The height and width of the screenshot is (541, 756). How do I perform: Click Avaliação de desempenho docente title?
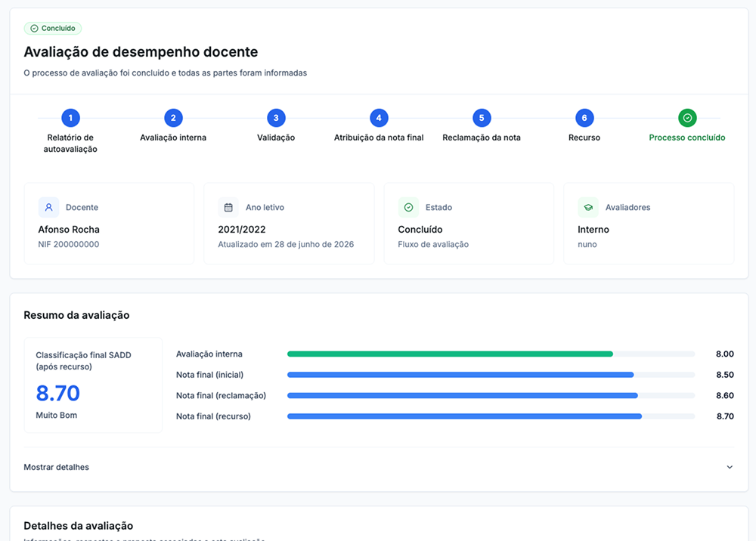coord(141,51)
